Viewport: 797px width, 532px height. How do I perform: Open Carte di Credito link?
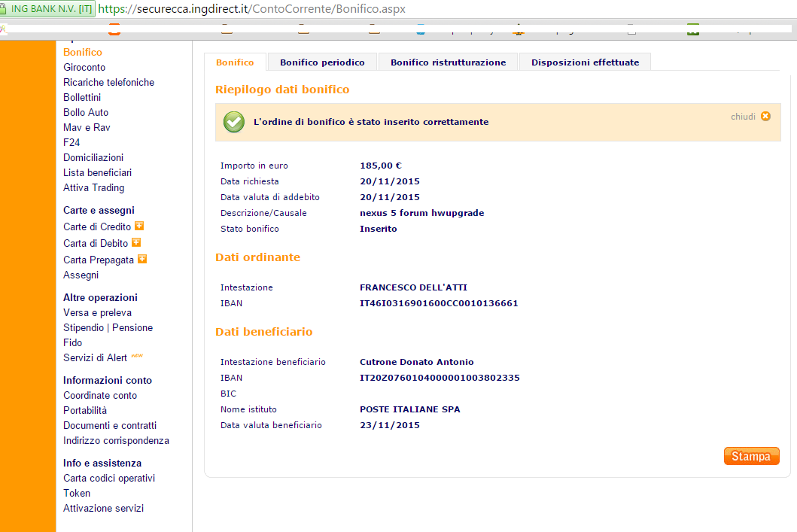(x=97, y=226)
